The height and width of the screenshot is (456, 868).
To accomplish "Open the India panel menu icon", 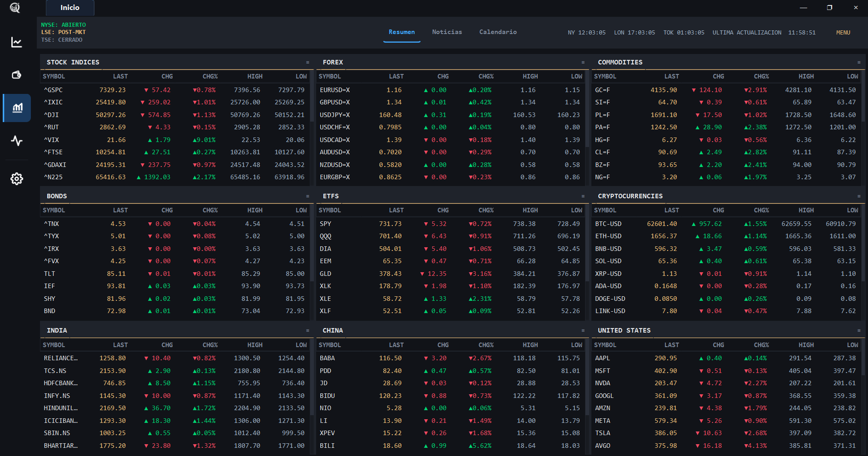I will [x=308, y=330].
